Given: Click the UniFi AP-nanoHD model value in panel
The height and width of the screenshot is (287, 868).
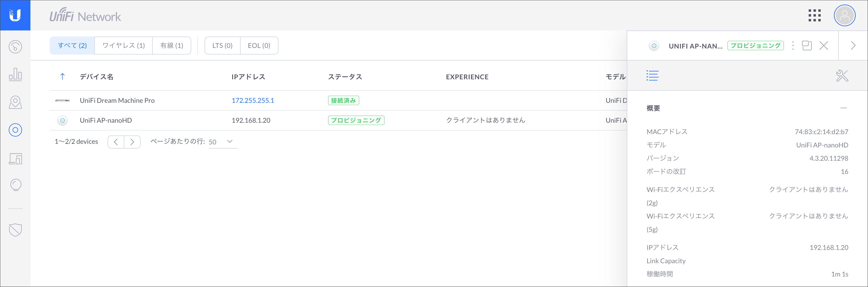Looking at the screenshot, I should click(822, 145).
